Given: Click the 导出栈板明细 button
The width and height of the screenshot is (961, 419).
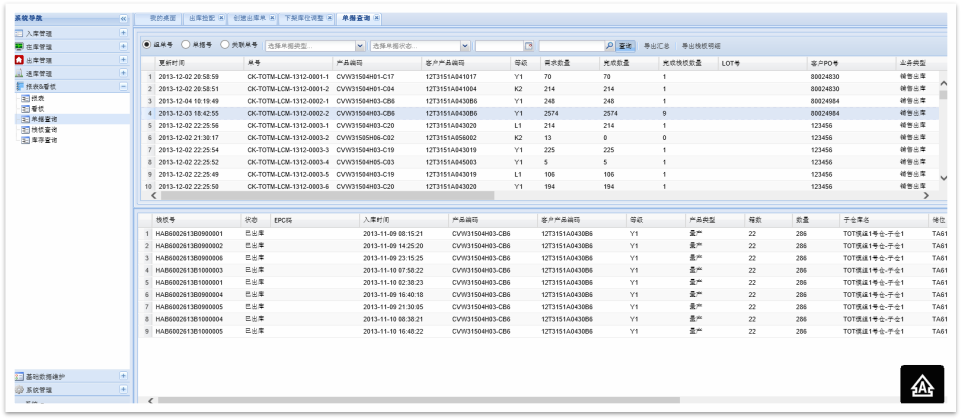Looking at the screenshot, I should coord(701,46).
